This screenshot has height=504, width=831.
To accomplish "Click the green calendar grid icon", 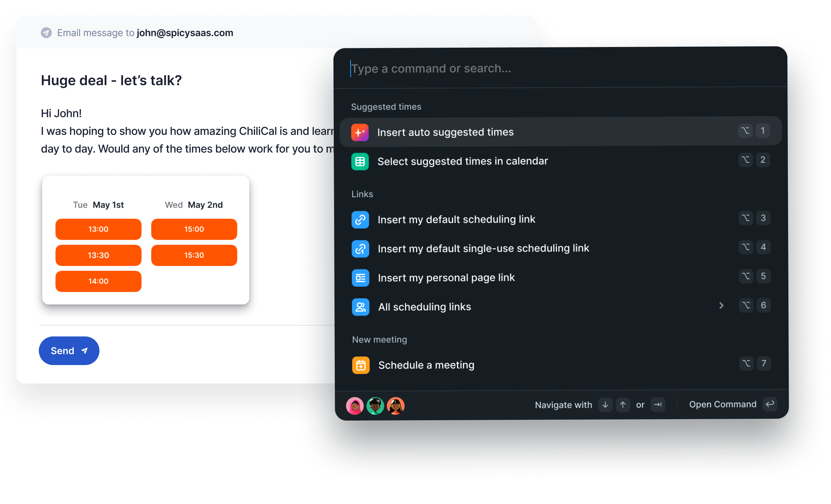I will (x=360, y=161).
